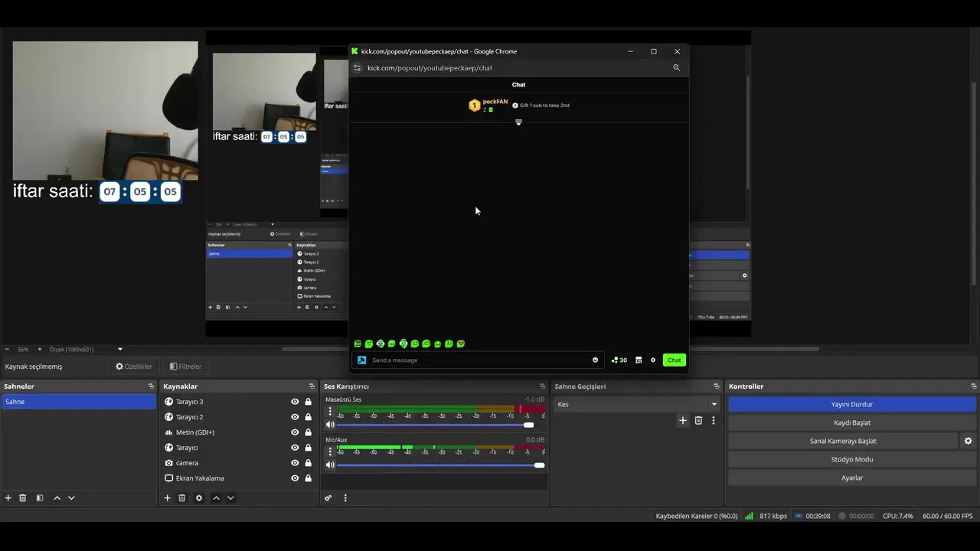Click Yayını Durdur to stop stream

852,404
